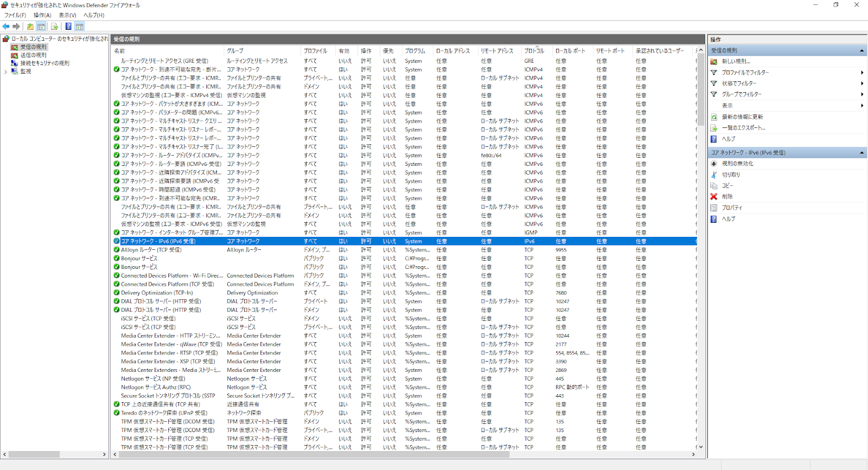
Task: Click the funnel icon beside 状態でフィルター
Action: 714,83
